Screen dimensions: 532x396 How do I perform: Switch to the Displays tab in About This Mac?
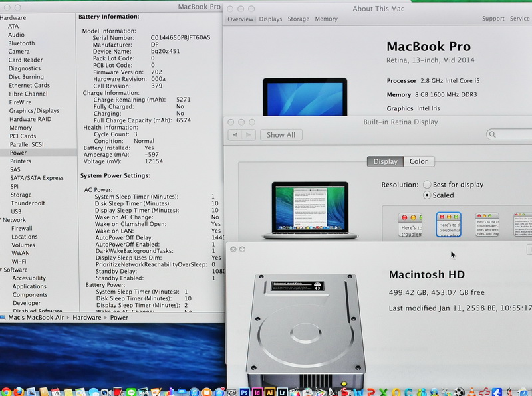click(271, 19)
